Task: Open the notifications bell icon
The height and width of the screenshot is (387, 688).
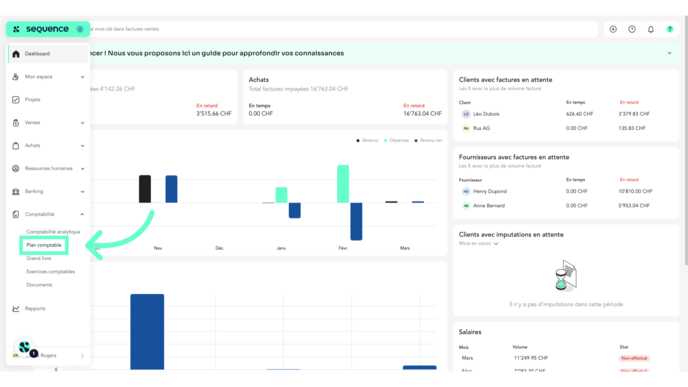Action: (651, 29)
